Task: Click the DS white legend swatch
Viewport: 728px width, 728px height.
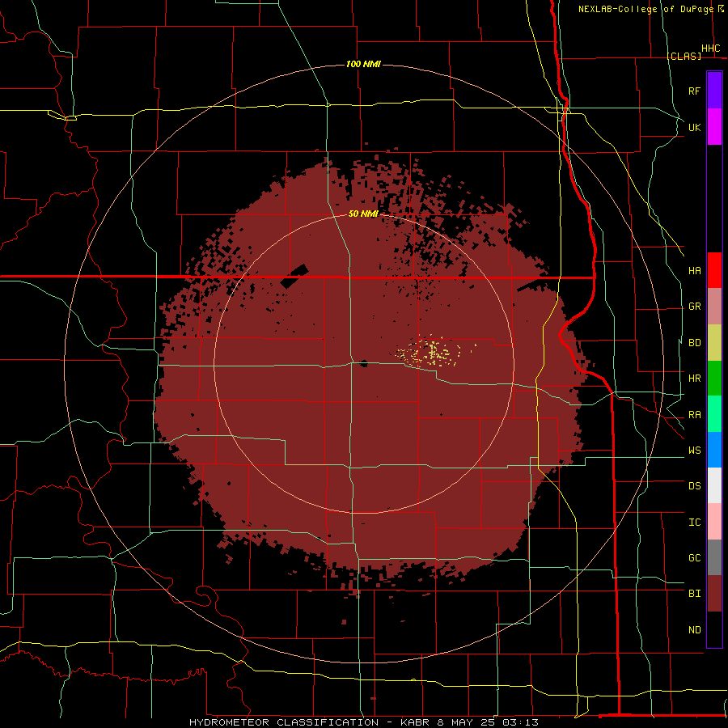Action: point(714,485)
